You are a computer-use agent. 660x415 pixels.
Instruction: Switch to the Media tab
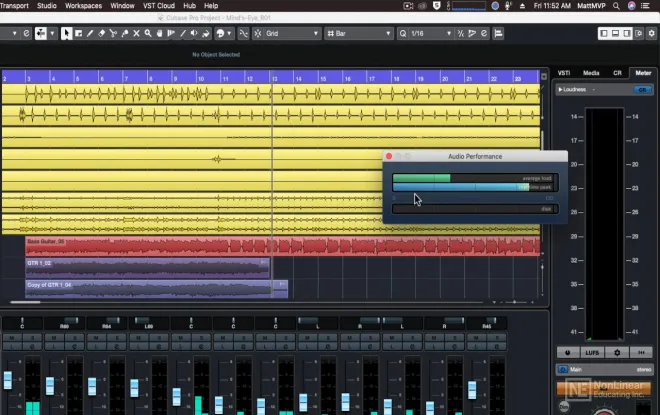591,73
